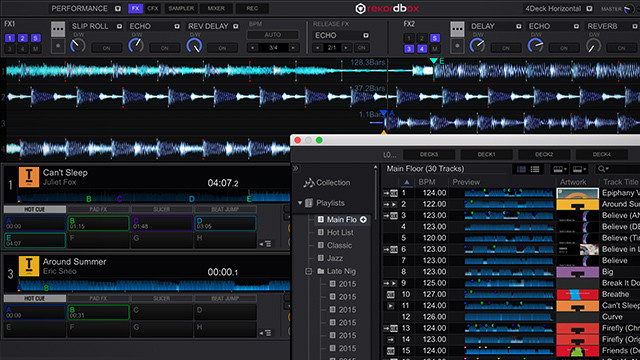Load track using the DECK2 button
Image resolution: width=640 pixels, height=360 pixels.
tap(544, 155)
